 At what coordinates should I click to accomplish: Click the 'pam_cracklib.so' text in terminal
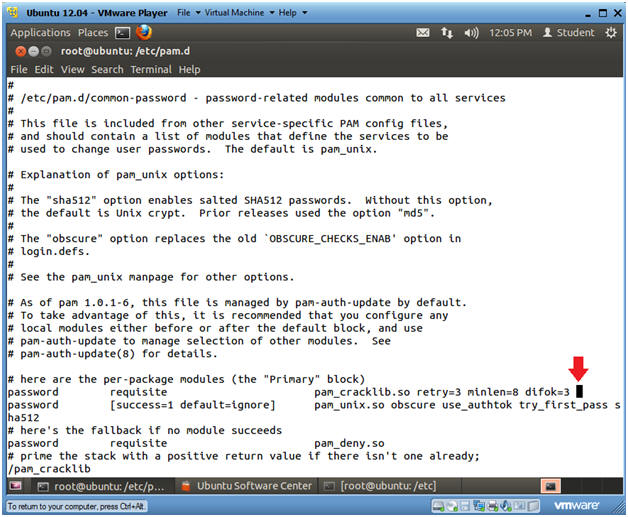(x=362, y=392)
